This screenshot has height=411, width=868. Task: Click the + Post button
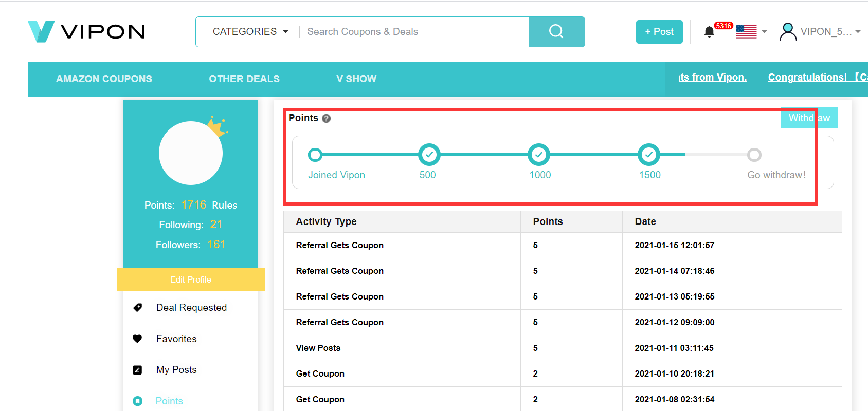(659, 32)
